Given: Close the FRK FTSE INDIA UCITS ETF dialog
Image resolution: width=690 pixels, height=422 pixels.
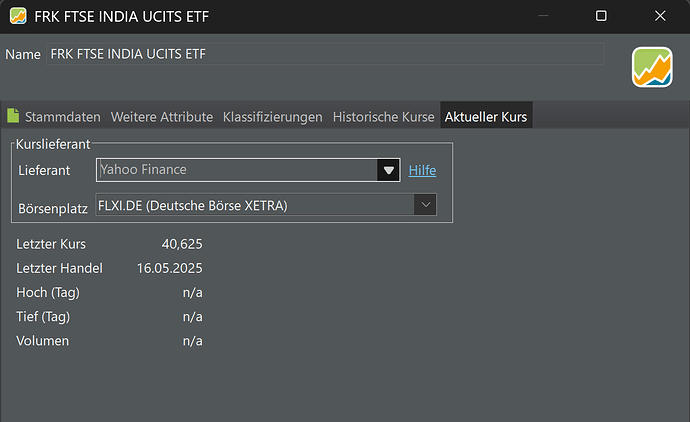Looking at the screenshot, I should click(660, 16).
